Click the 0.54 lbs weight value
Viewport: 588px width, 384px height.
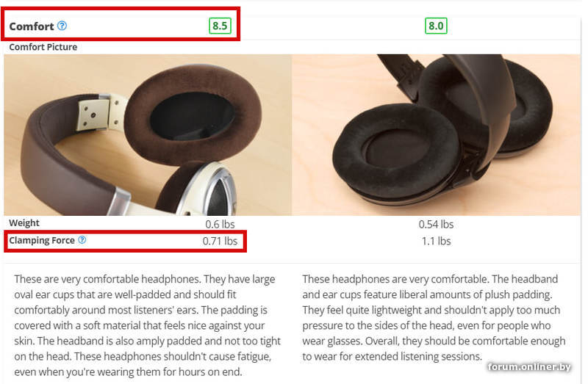tap(436, 224)
